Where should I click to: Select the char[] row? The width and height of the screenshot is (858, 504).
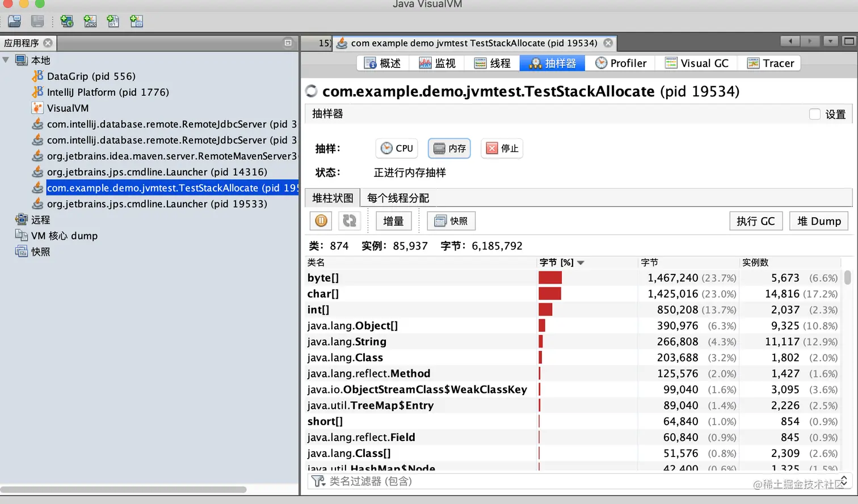573,294
